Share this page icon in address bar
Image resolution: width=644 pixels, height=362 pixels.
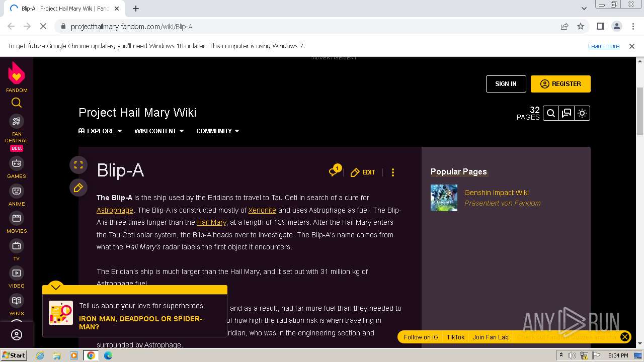565,27
